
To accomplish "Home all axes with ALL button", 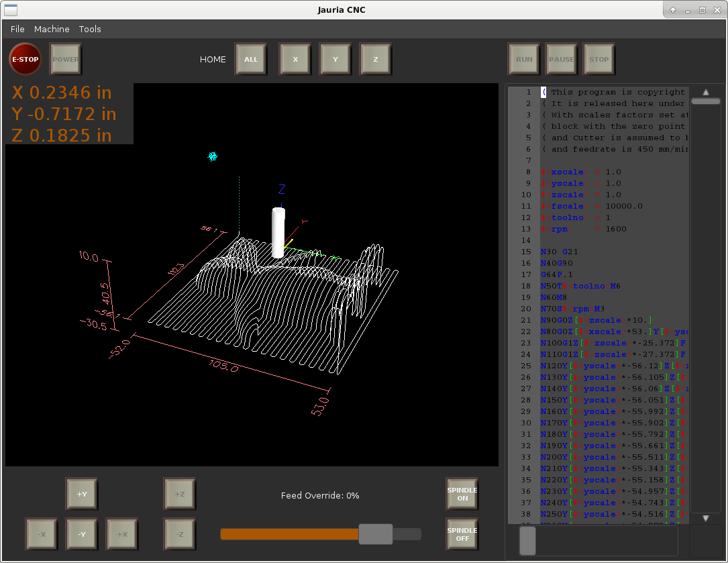I will (251, 59).
